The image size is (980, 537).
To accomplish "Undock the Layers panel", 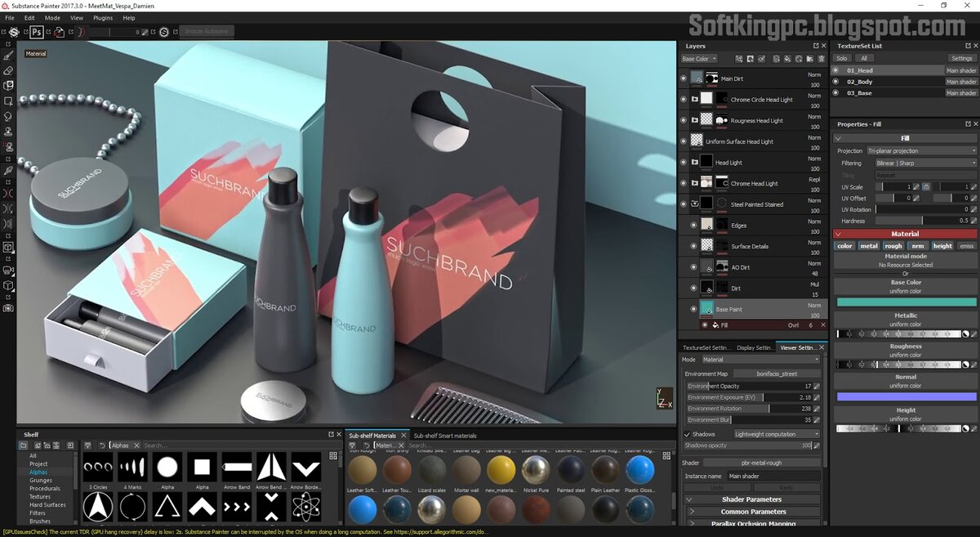I will pos(815,46).
